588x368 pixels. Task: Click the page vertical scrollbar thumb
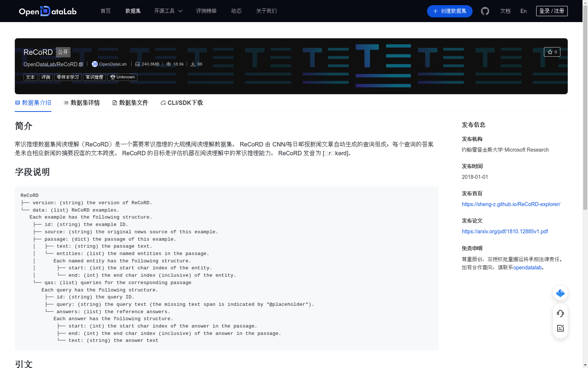(x=585, y=107)
